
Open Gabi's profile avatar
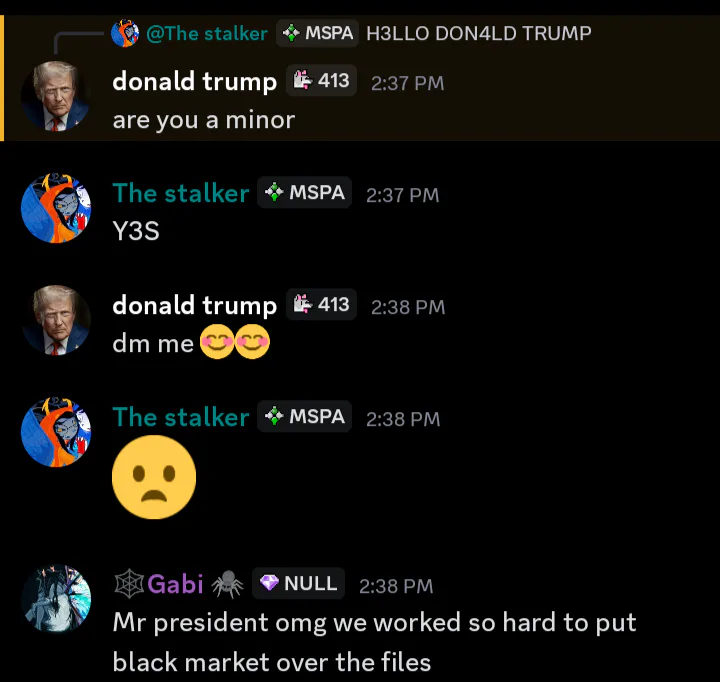point(56,599)
